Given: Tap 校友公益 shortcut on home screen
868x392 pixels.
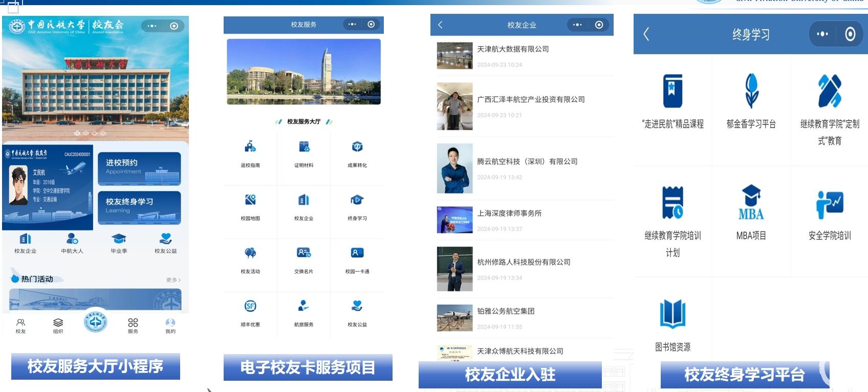Looking at the screenshot, I should (x=166, y=243).
